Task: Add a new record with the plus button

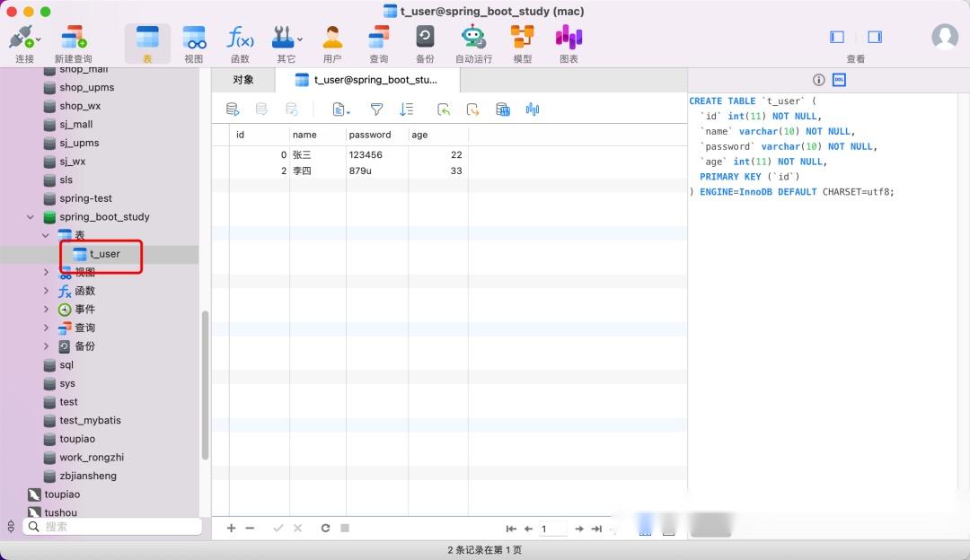Action: point(231,528)
